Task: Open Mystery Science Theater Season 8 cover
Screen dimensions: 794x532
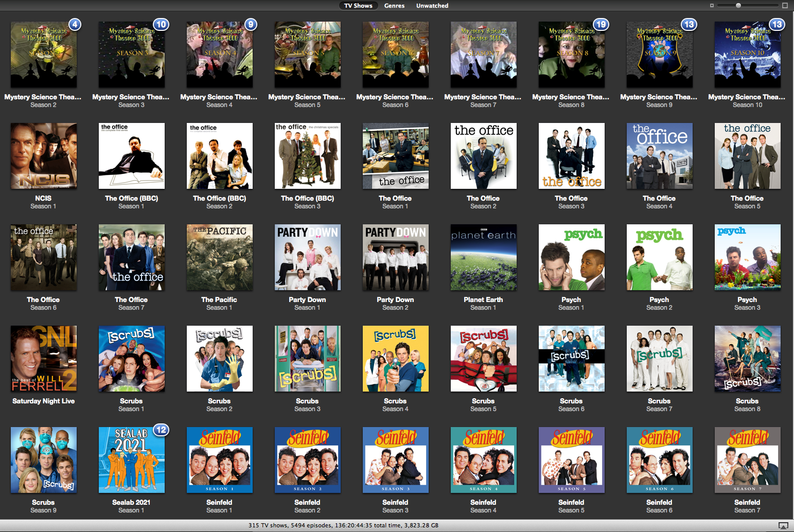Action: tap(572, 55)
